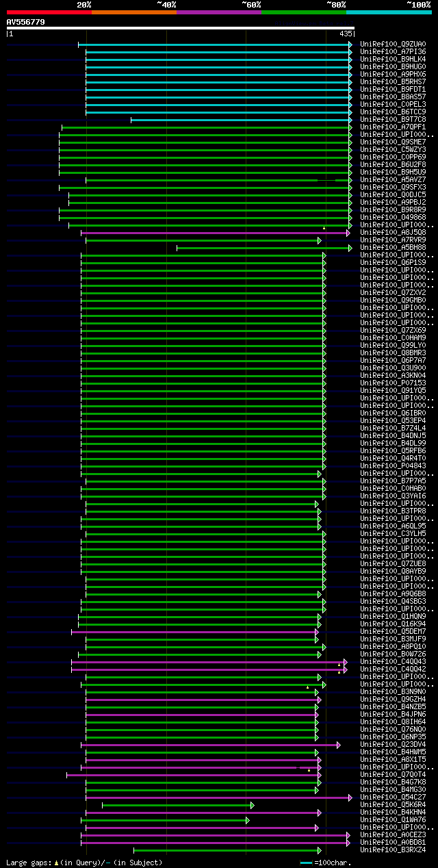Click the cyan identity legend segment
This screenshot has width=438, height=868.
point(389,12)
